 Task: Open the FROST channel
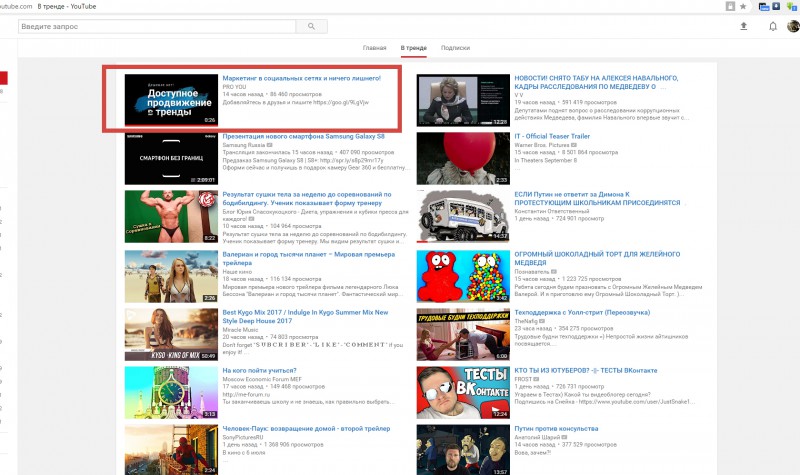[x=523, y=379]
